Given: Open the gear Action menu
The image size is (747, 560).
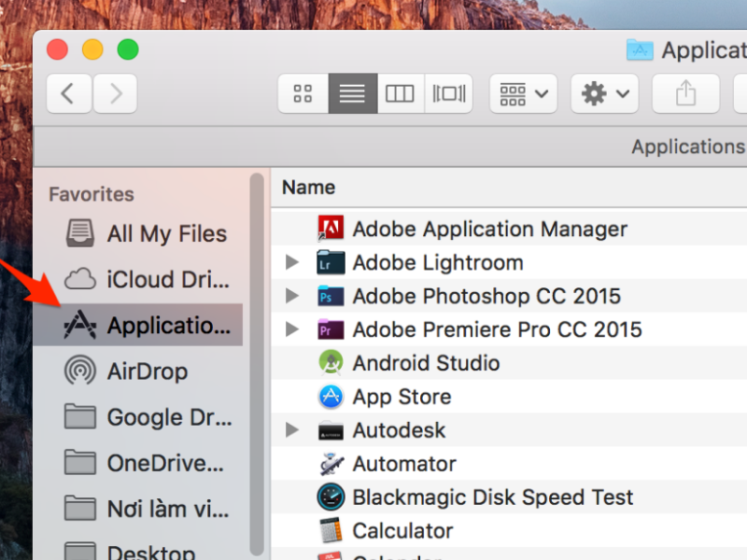Looking at the screenshot, I should (x=604, y=93).
